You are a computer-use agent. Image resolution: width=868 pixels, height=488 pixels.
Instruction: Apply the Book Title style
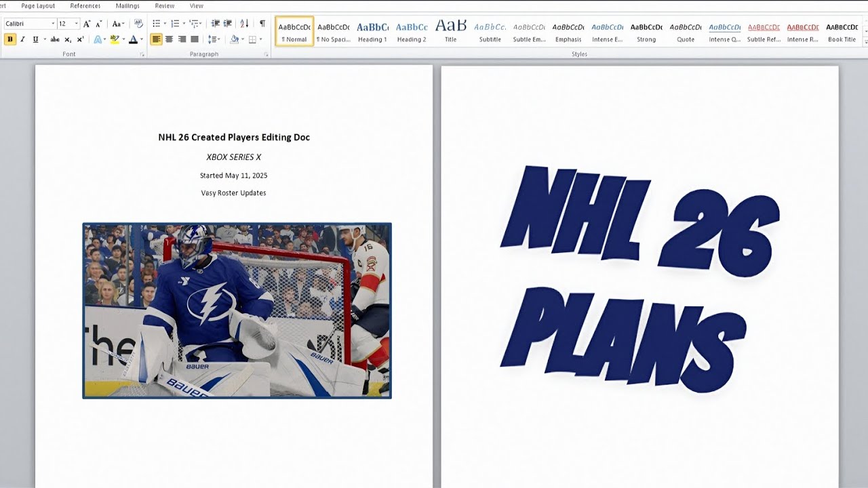842,32
